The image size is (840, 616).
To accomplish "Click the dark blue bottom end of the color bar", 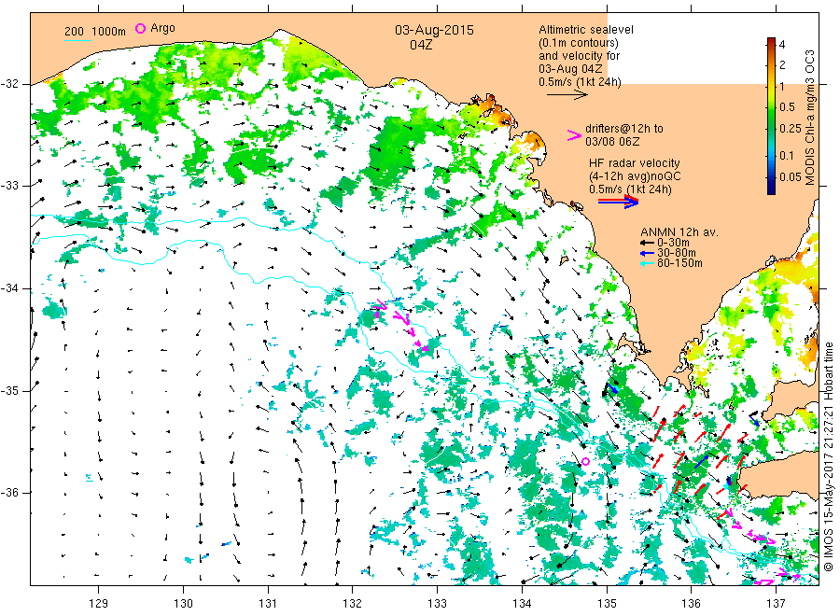I will tap(771, 190).
